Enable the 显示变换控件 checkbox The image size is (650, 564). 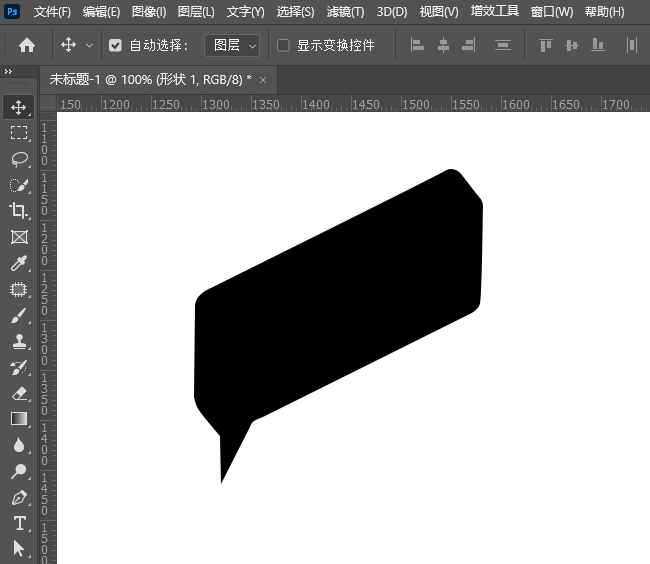point(283,45)
